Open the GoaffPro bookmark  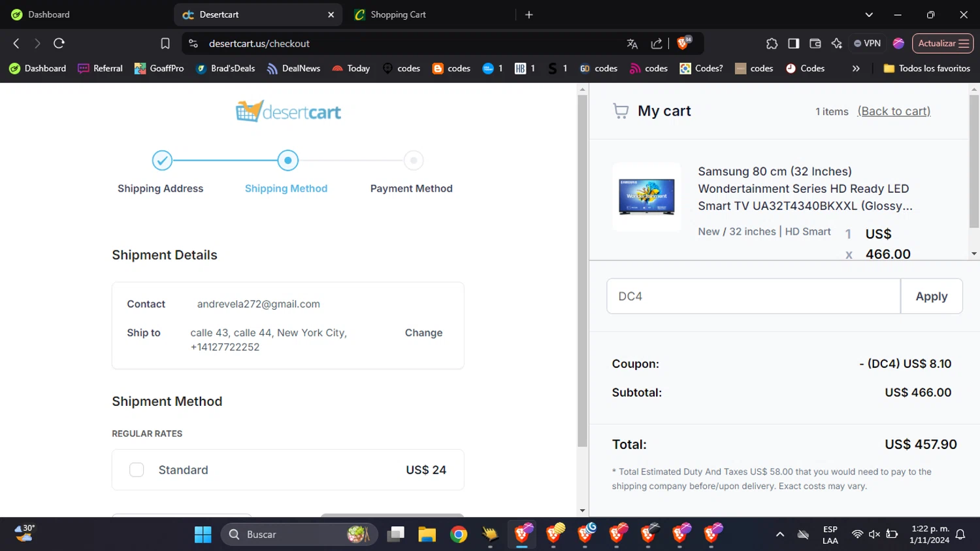click(159, 68)
